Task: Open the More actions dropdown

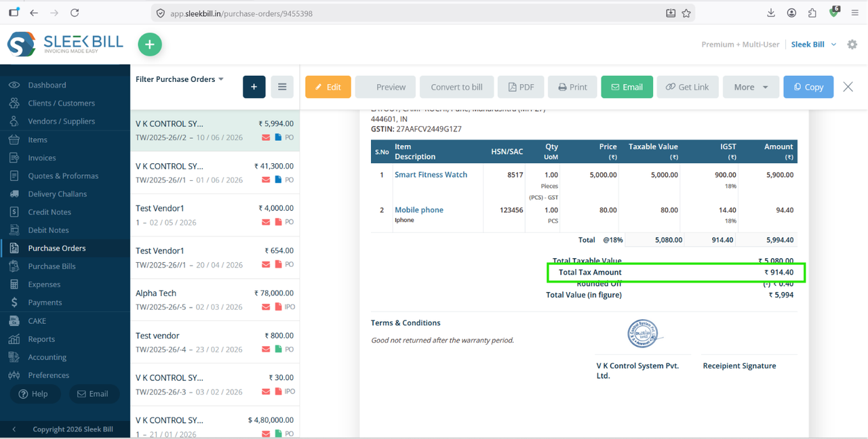Action: (751, 87)
